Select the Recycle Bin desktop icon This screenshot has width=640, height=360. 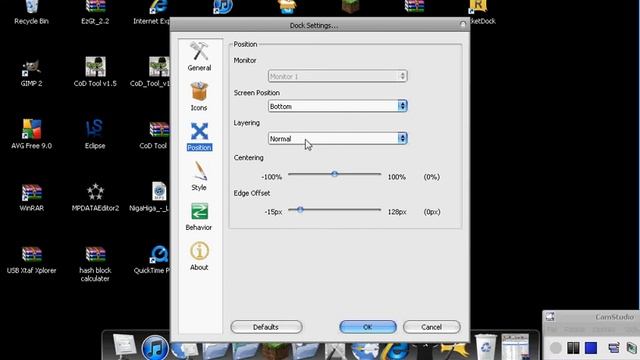click(x=31, y=12)
